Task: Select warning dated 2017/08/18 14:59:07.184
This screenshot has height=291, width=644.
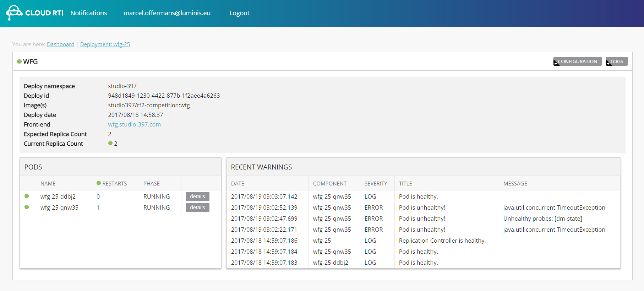Action: click(424, 252)
